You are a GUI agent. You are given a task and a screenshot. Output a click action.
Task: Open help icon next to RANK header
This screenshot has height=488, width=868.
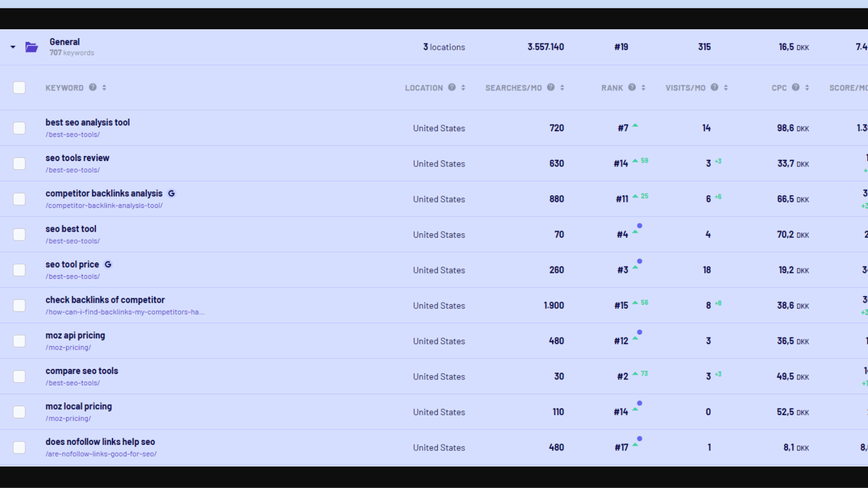[632, 87]
